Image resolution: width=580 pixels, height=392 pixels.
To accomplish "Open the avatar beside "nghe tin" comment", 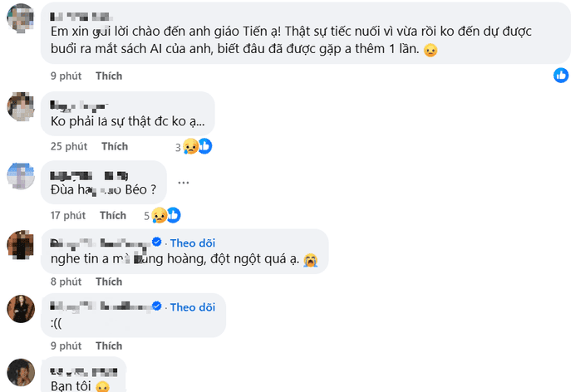I will [21, 244].
